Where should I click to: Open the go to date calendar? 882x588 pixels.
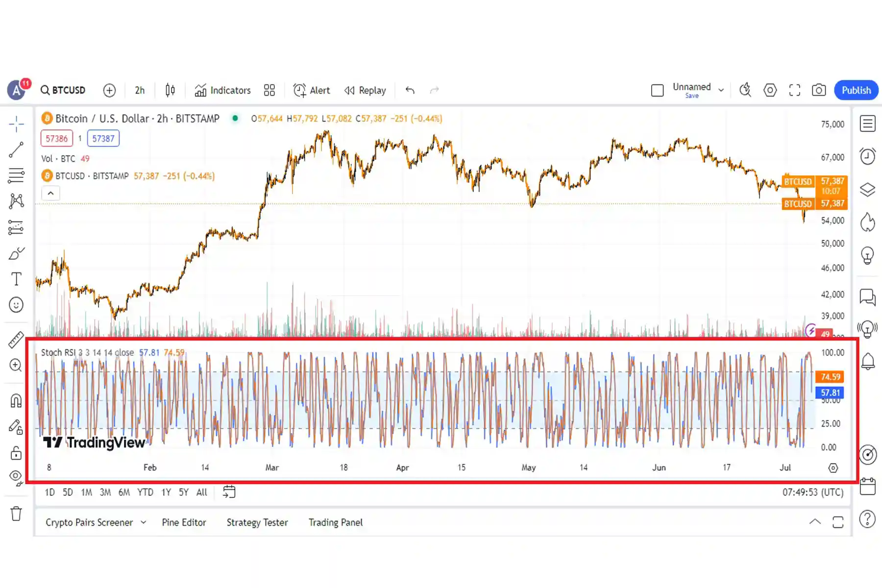click(x=229, y=492)
